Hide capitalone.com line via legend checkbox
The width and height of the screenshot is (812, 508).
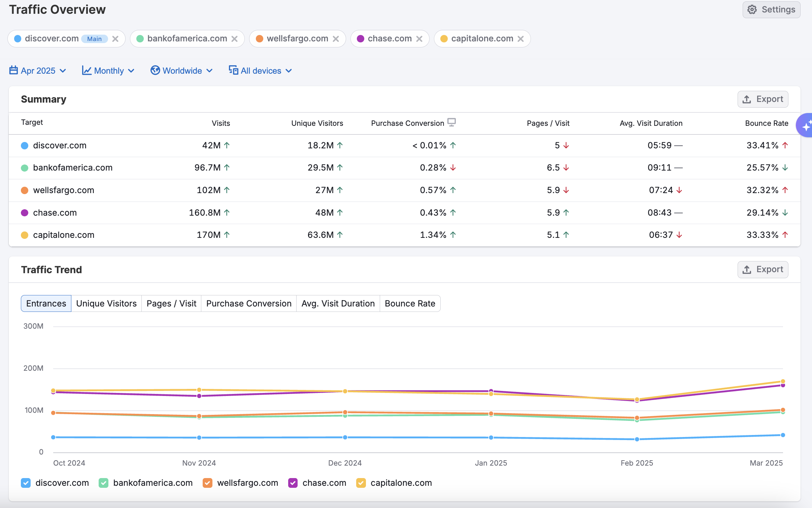361,483
